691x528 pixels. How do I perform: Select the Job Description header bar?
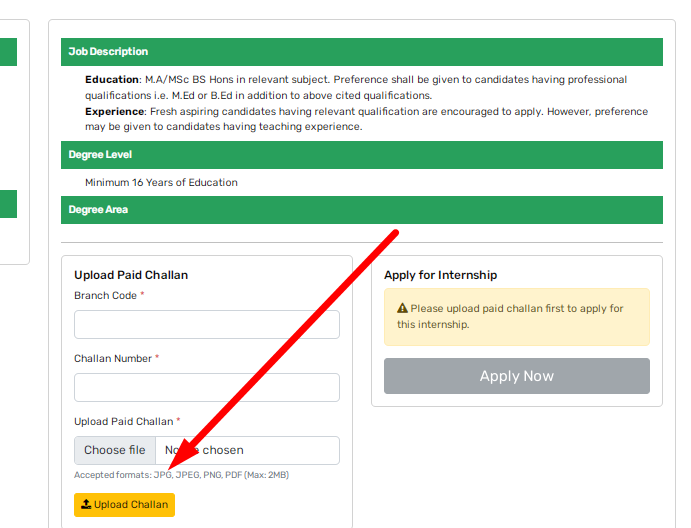361,52
